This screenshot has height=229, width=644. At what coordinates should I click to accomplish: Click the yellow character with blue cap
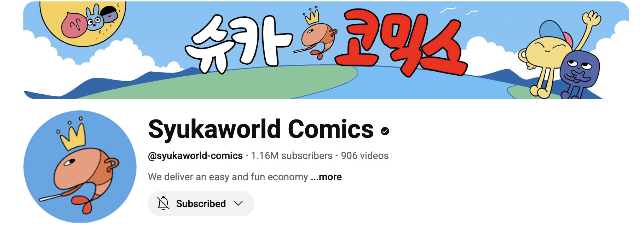(552, 53)
